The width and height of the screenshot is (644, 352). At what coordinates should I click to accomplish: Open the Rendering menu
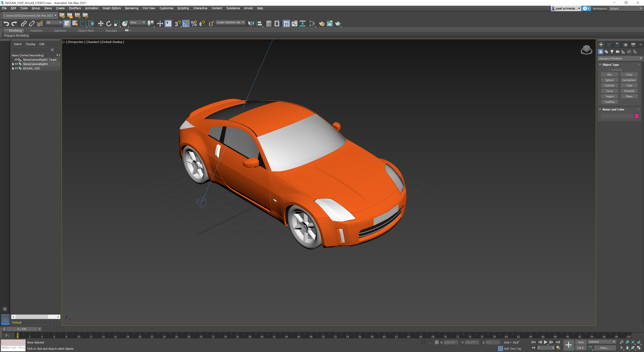pyautogui.click(x=131, y=8)
